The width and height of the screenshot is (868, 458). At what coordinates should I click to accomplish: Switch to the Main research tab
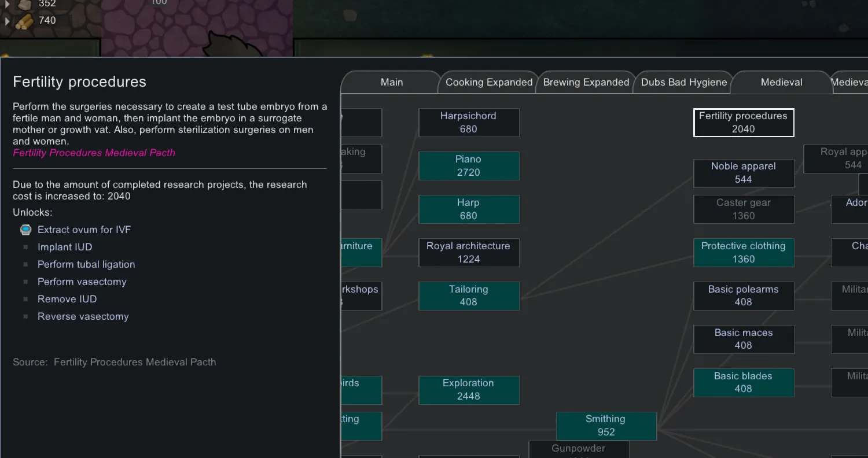(x=391, y=83)
